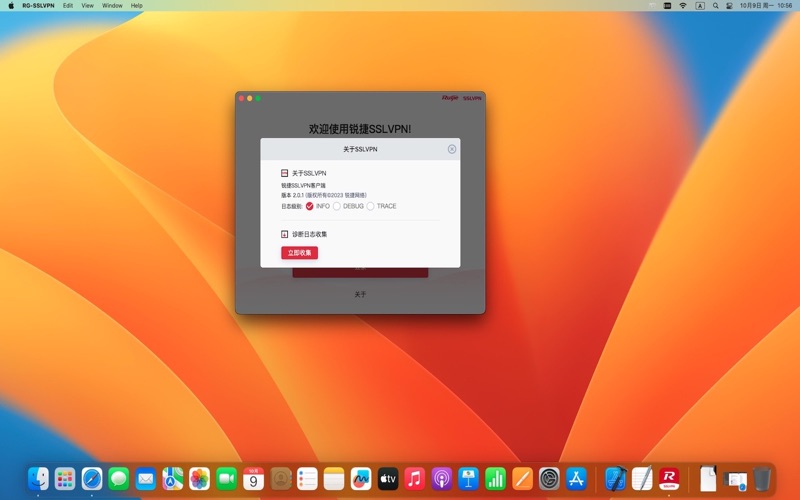
Task: Select the DEBUG log level
Action: [337, 206]
